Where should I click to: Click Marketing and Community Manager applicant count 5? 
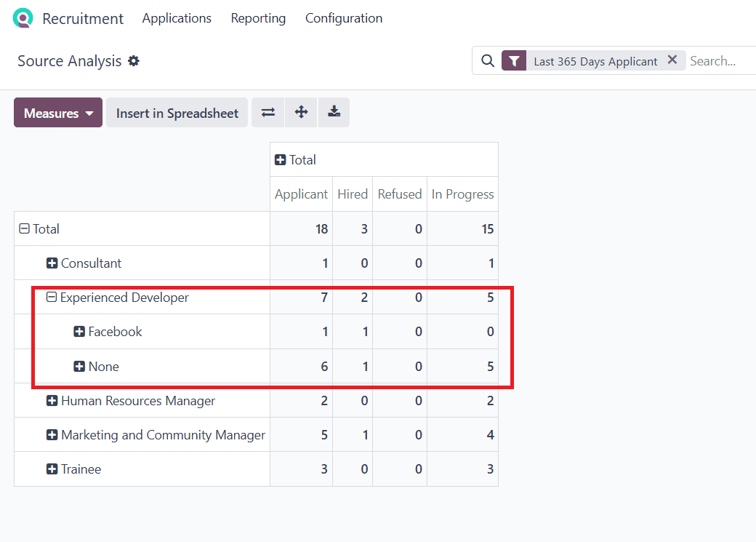coord(324,435)
